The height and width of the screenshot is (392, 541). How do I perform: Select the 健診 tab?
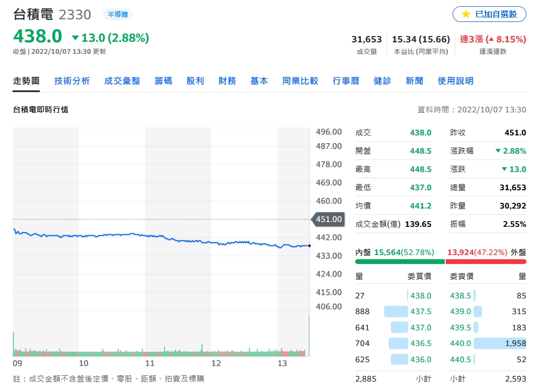[382, 81]
